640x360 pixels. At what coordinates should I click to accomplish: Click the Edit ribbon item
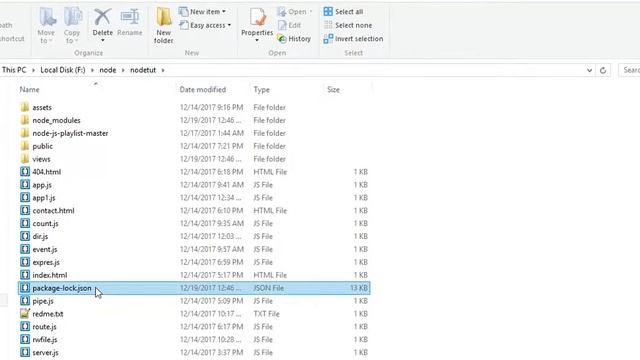(x=289, y=25)
